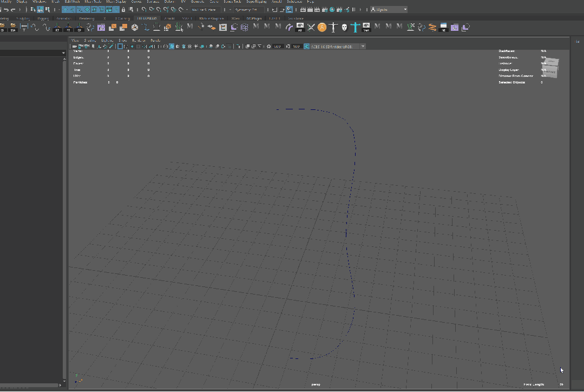
Task: Toggle the lock selection padlock icon
Action: click(x=123, y=10)
